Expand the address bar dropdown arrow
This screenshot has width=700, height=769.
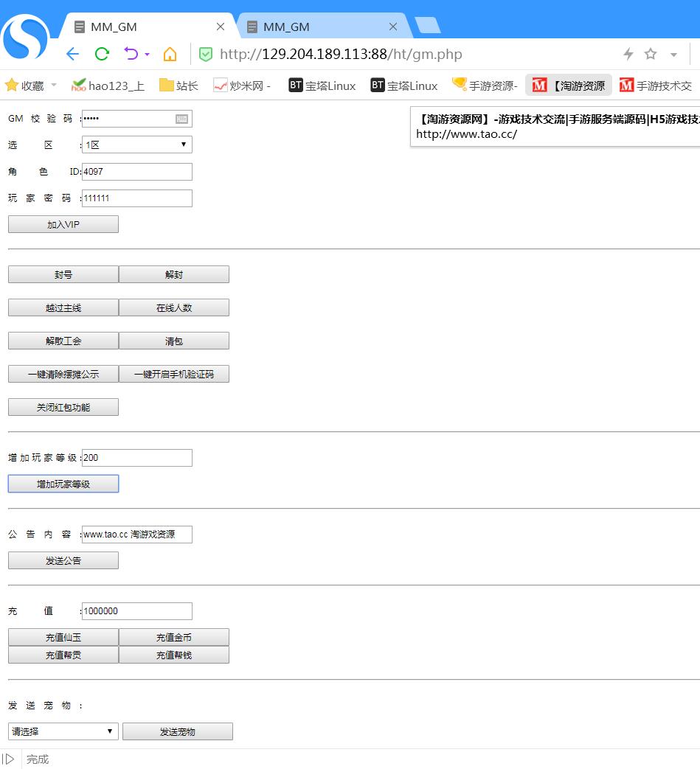(673, 55)
